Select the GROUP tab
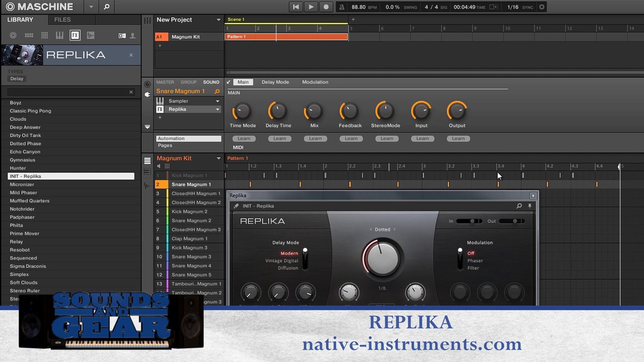Screen dimensions: 644x362 pos(189,82)
